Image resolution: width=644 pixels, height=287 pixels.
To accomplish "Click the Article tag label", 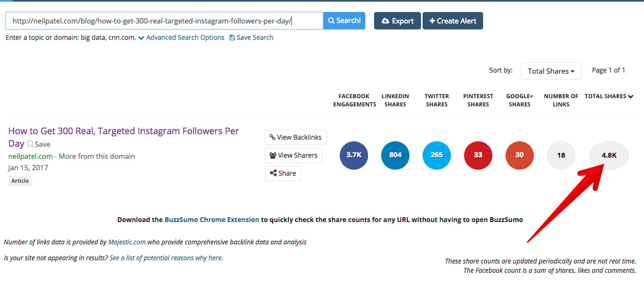I will point(20,181).
